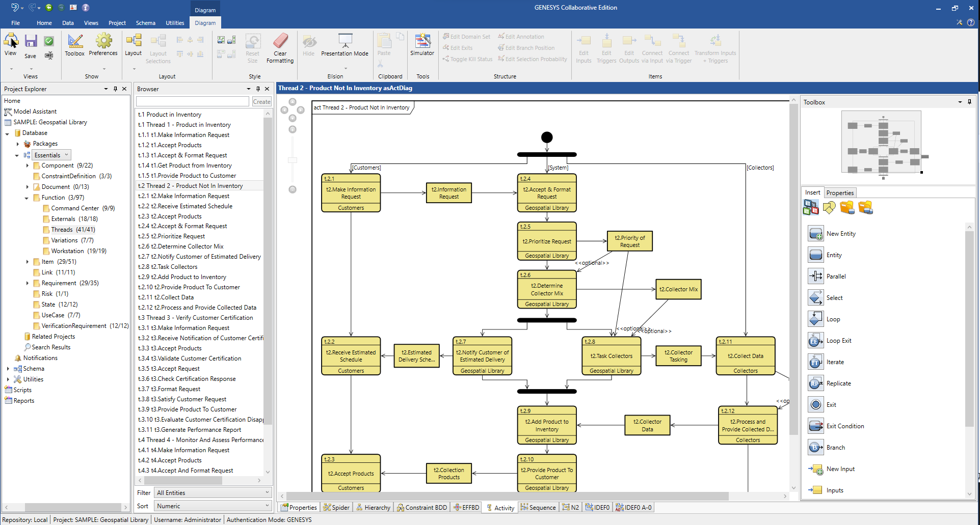The width and height of the screenshot is (980, 525).
Task: Select the Loop construct in the Toolbox
Action: [815, 319]
